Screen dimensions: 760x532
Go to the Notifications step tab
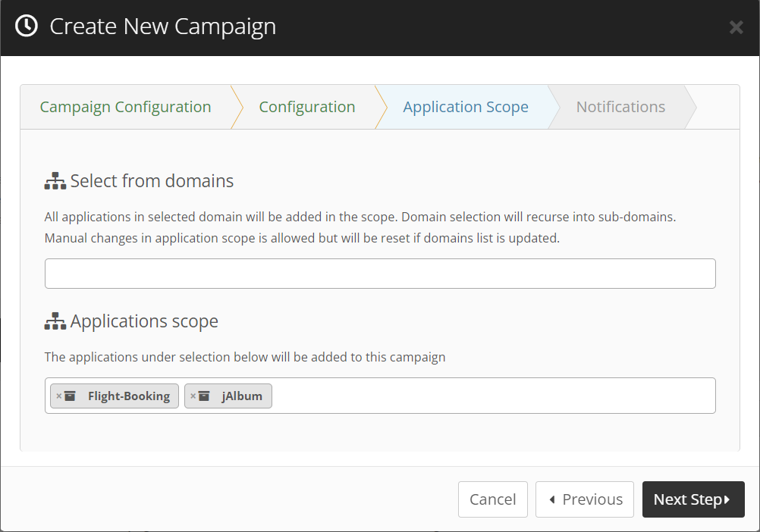(x=620, y=107)
